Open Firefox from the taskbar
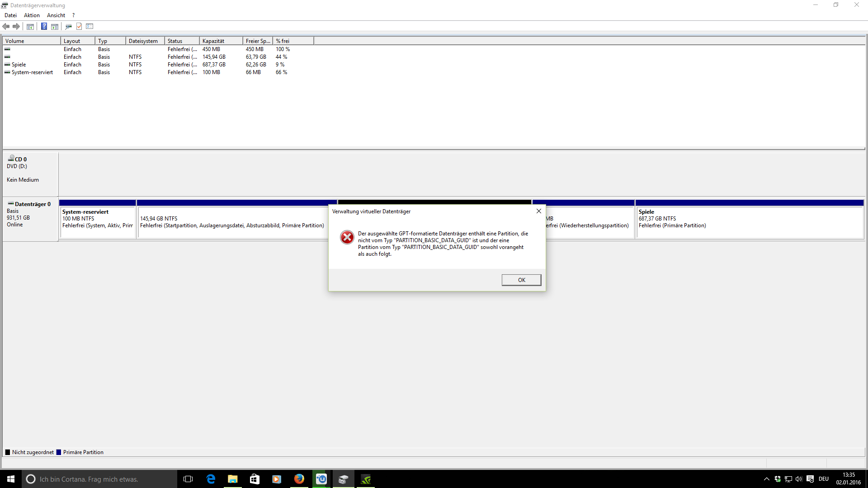This screenshot has height=488, width=868. pyautogui.click(x=299, y=479)
